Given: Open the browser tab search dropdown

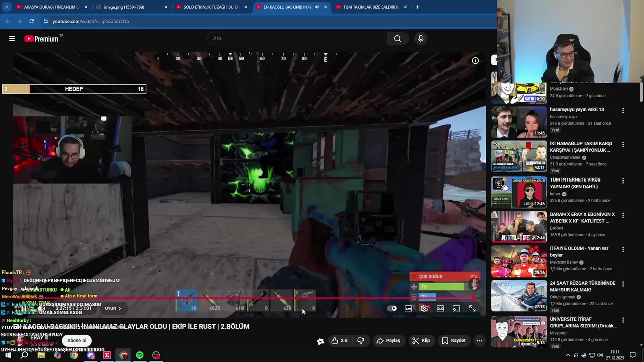Looking at the screenshot, I should (x=7, y=7).
